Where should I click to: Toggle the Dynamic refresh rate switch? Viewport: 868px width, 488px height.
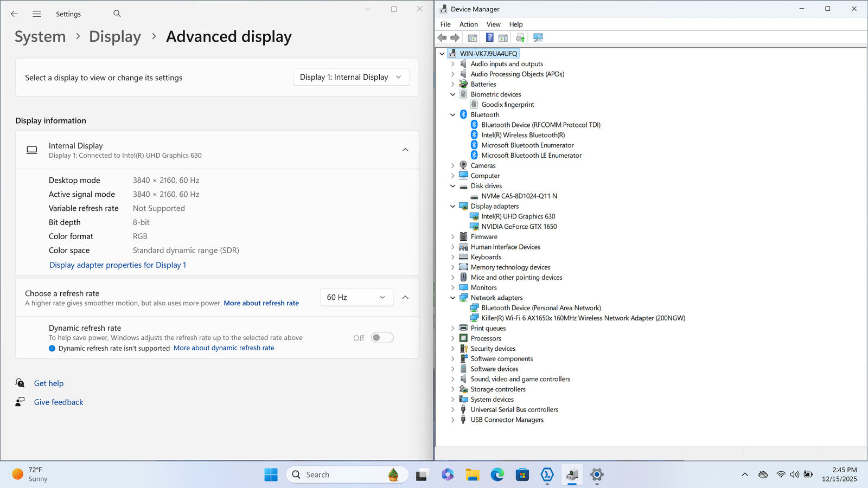(x=382, y=338)
